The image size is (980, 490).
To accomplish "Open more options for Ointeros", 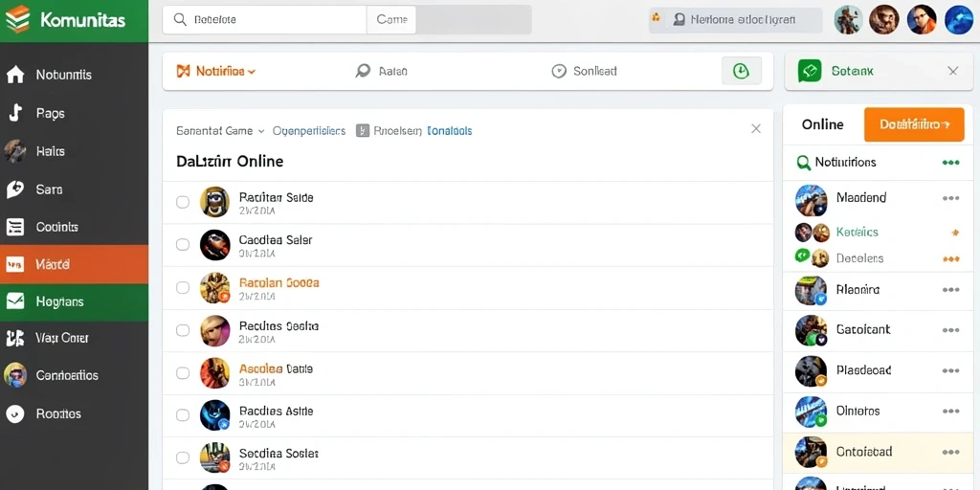I will 950,412.
